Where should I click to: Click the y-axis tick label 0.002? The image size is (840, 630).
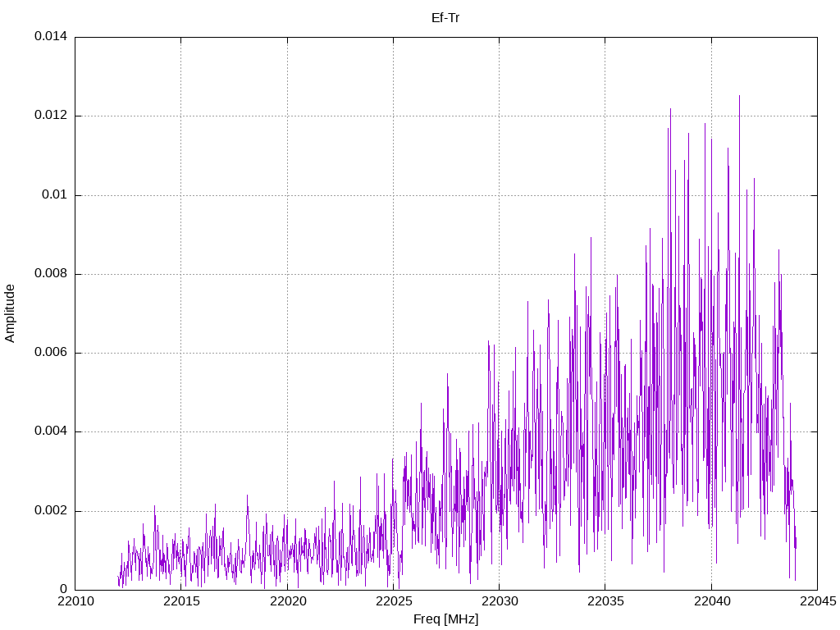click(51, 510)
